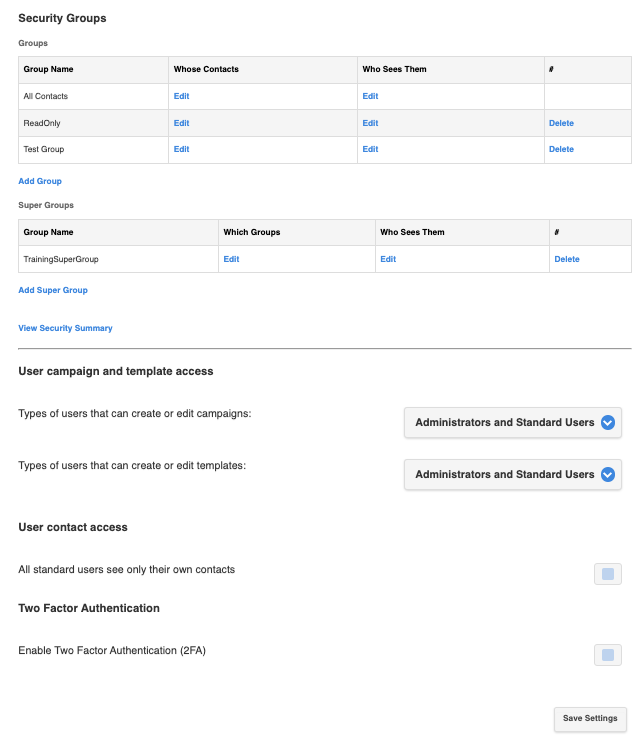Screen dimensions: 644x746
Task: Edit Who Sees Them for TrainingSuperGroup
Action: tap(388, 259)
